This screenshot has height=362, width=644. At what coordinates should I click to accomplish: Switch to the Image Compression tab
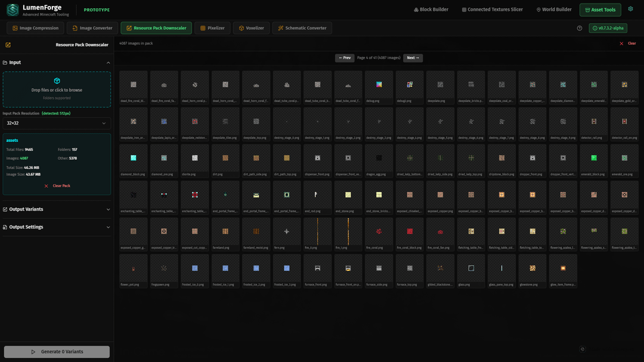pyautogui.click(x=35, y=28)
